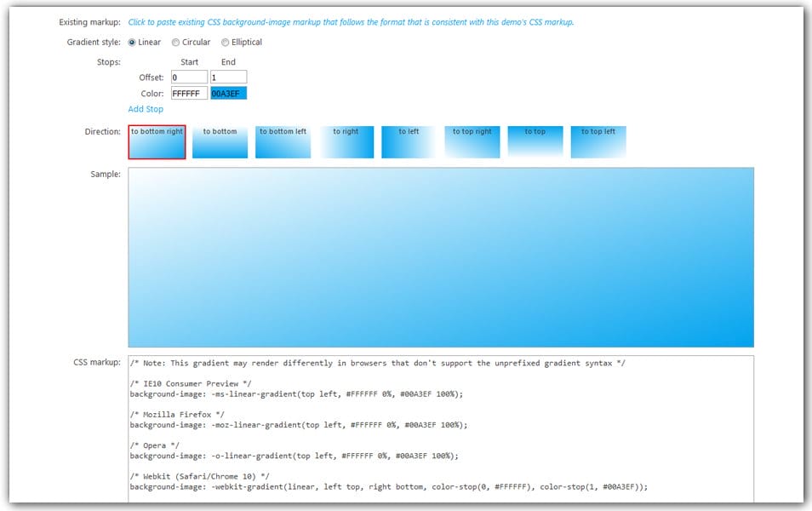This screenshot has width=812, height=511.
Task: Click the FFFFFF start color field
Action: coord(189,94)
